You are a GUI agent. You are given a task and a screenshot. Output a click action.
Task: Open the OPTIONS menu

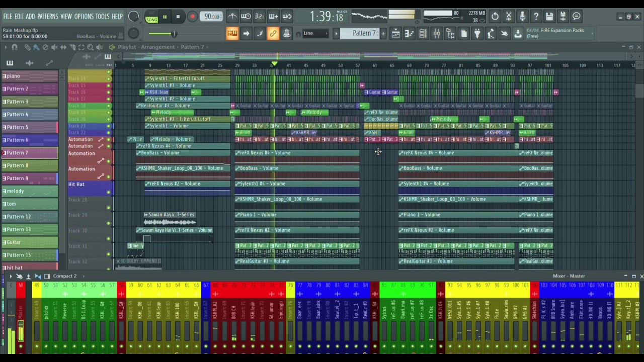84,17
